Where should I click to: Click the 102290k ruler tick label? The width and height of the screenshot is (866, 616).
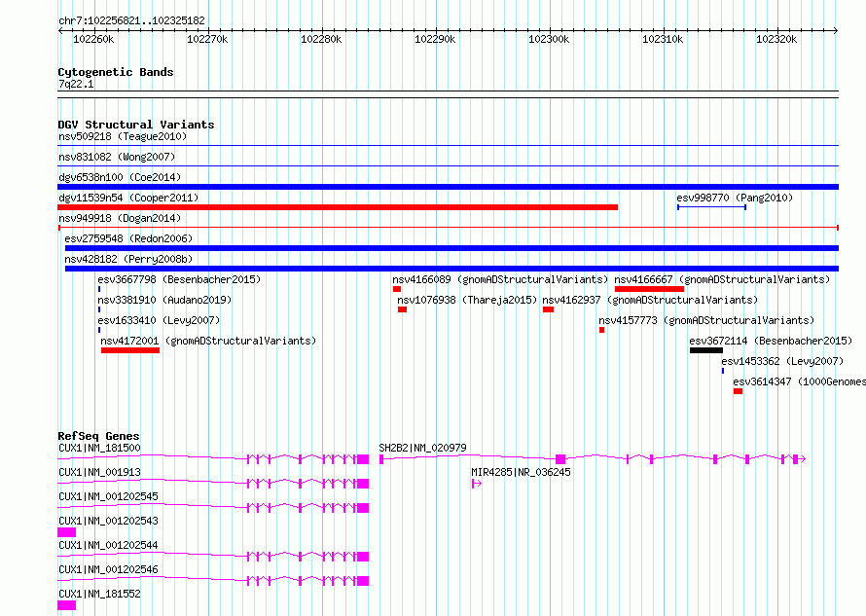click(435, 39)
